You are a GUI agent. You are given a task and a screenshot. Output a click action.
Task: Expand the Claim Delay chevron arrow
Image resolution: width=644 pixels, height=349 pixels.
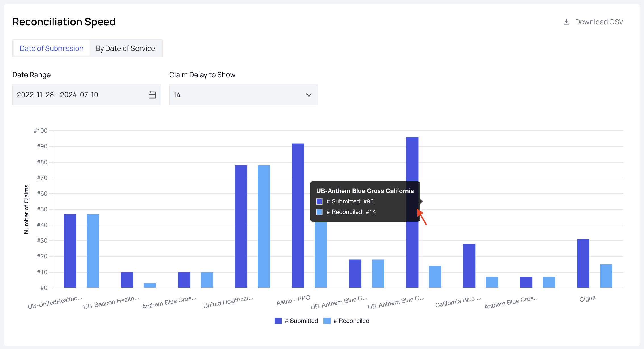[x=309, y=95]
